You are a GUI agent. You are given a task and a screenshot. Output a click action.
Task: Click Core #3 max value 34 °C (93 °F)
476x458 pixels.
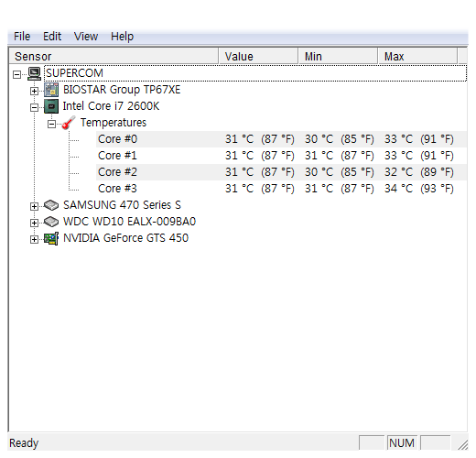(419, 189)
